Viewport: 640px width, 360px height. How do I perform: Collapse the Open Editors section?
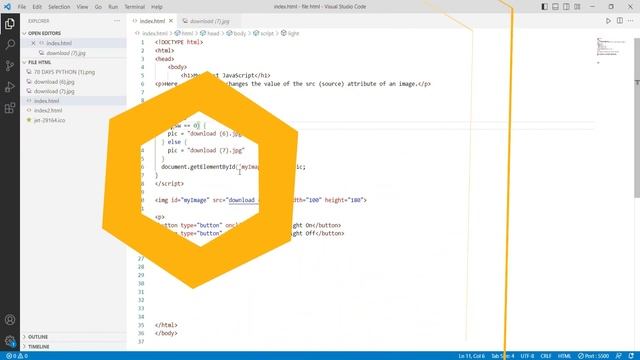point(44,33)
